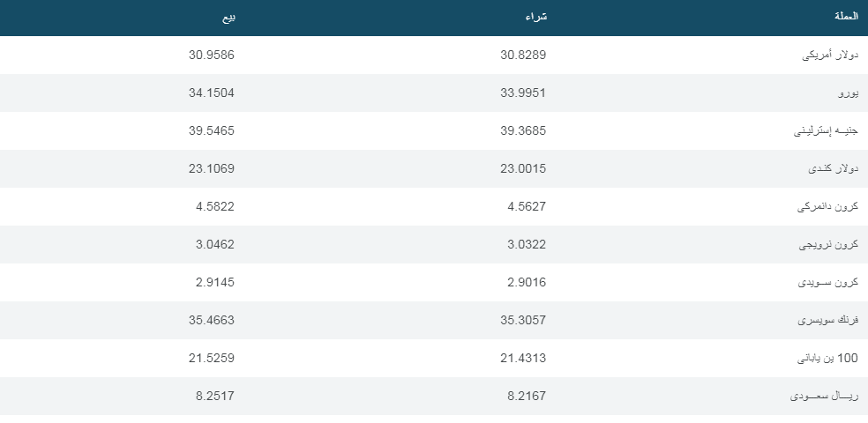Click the Canadian dollar currency name
The image size is (868, 423).
(x=834, y=168)
